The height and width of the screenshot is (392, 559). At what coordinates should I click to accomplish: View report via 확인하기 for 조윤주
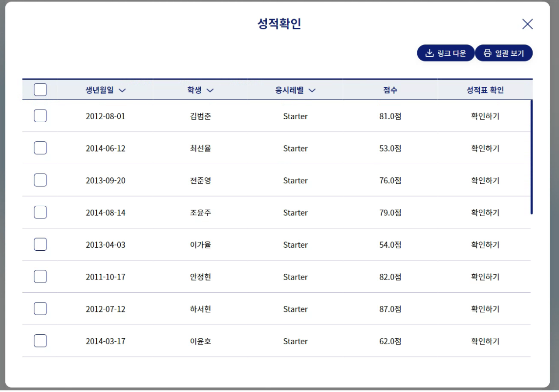[x=485, y=212]
